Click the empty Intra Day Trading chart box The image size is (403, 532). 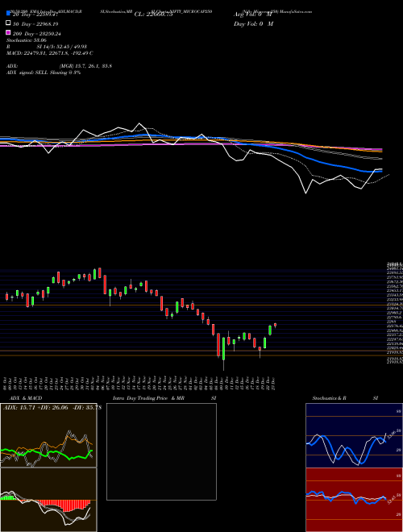[x=161, y=451]
